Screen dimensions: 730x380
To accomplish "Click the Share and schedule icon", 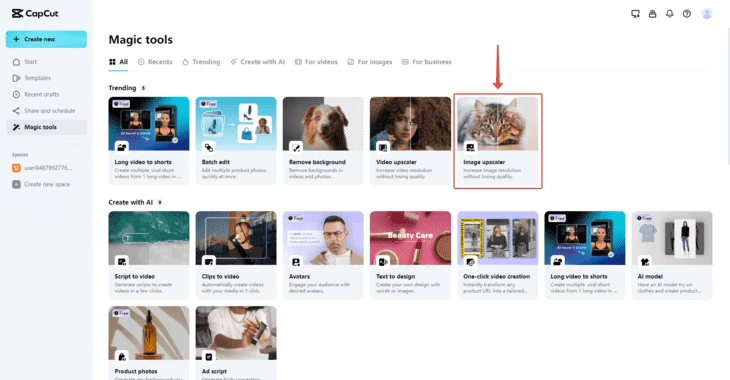I will coord(16,110).
